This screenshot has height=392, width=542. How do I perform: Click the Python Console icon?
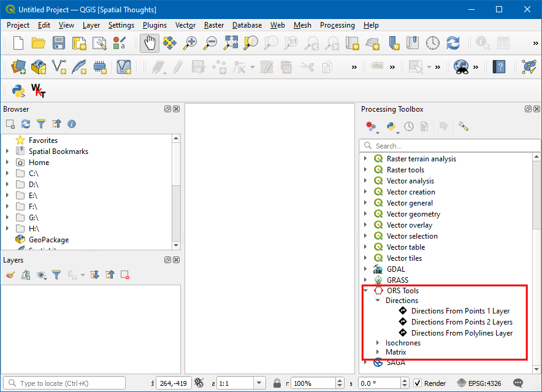18,90
